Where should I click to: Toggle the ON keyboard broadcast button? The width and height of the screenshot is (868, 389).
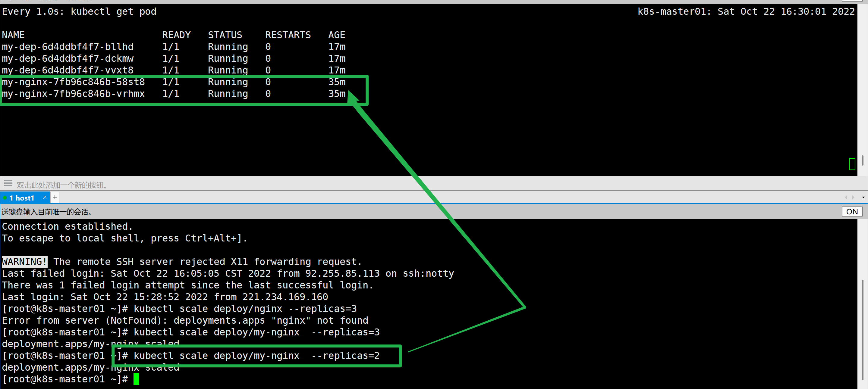pos(852,212)
